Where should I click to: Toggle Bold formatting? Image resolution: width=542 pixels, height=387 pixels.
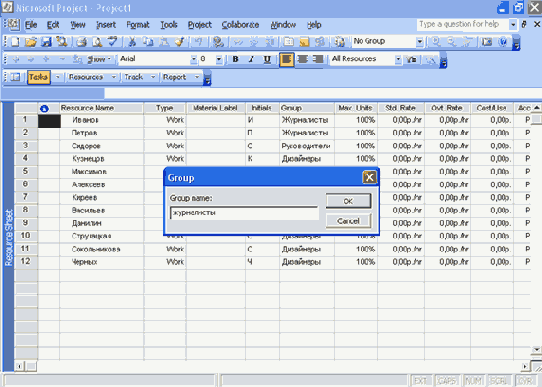coord(235,59)
